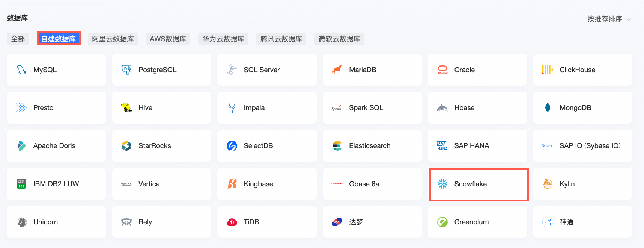Screen dimensions: 644x248
Task: Click the Kylin orange icon
Action: click(x=548, y=184)
